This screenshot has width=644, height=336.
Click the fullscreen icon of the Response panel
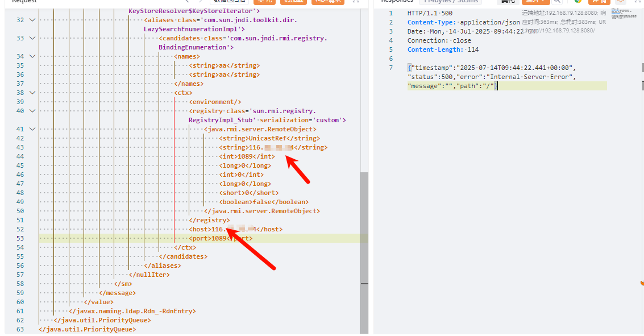640,2
